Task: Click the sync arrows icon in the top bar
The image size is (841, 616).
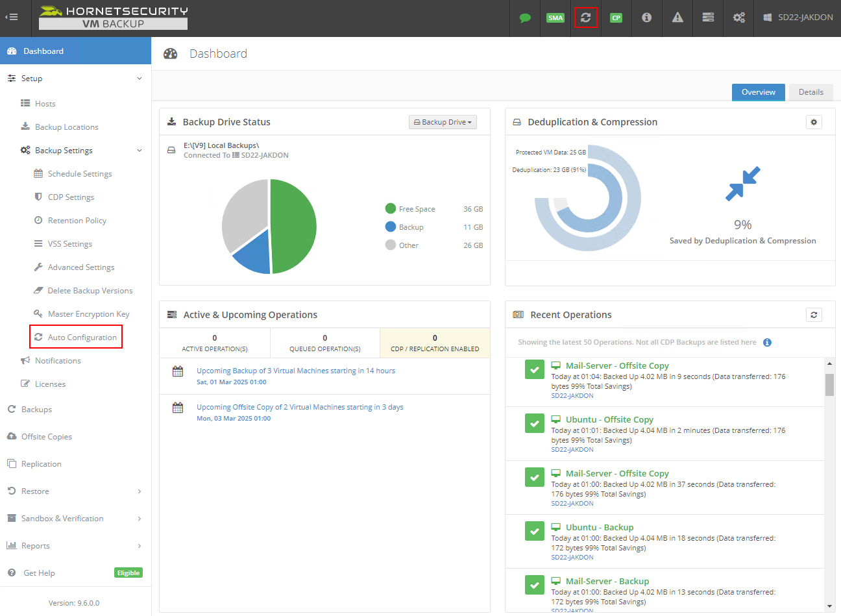Action: (x=586, y=18)
